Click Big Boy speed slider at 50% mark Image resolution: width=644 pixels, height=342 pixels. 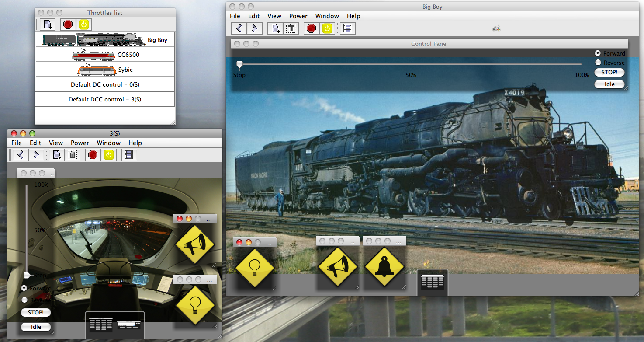411,64
